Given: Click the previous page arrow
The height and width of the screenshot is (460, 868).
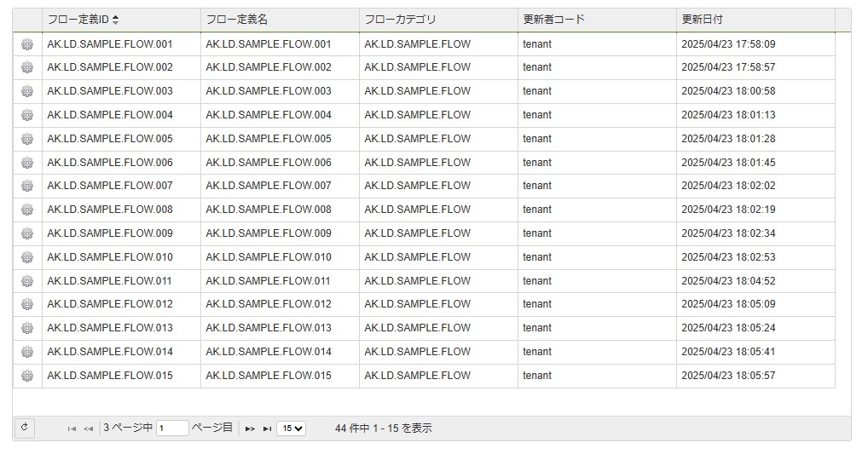Looking at the screenshot, I should (x=88, y=428).
